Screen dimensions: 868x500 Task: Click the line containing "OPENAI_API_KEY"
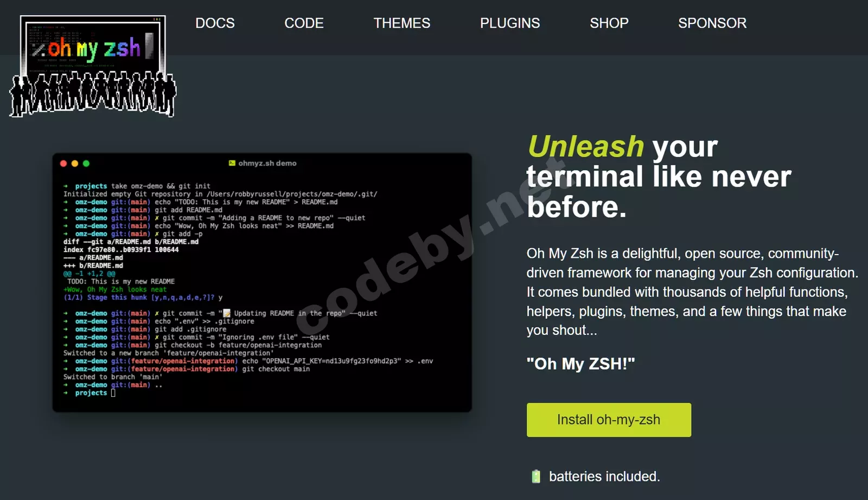[x=248, y=361]
